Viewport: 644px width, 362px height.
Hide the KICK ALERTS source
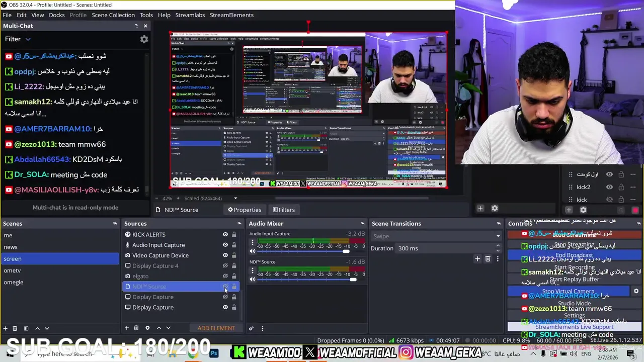225,235
